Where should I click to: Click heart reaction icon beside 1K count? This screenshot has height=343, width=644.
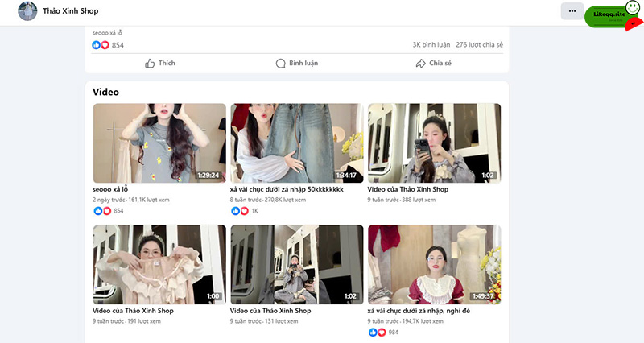click(245, 211)
